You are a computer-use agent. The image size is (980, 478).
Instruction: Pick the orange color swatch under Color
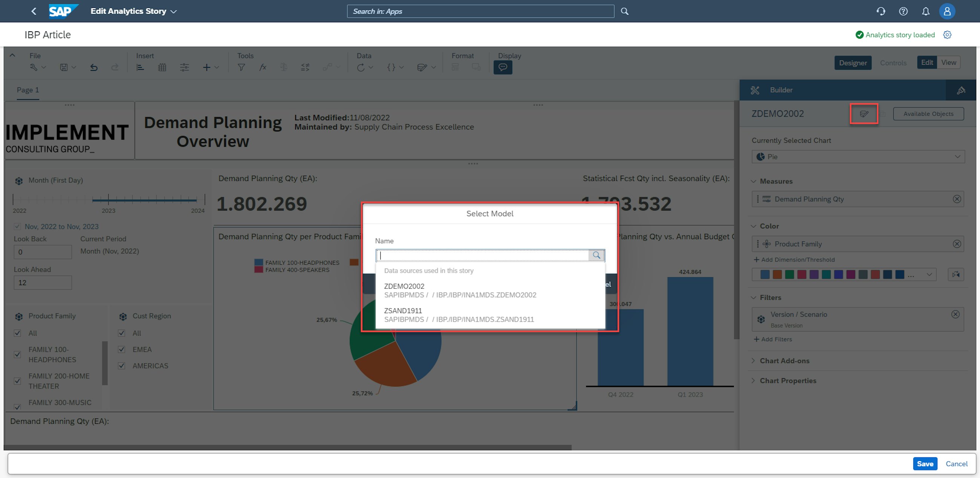coord(777,274)
